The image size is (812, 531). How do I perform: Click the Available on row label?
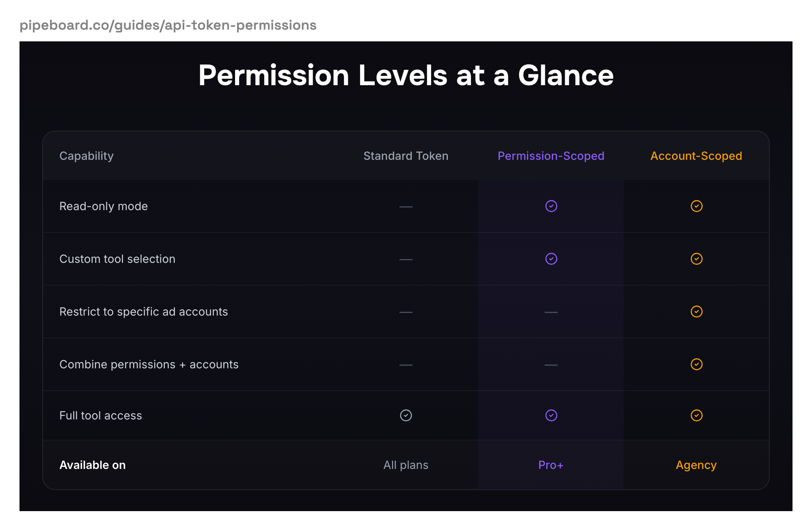coord(93,465)
